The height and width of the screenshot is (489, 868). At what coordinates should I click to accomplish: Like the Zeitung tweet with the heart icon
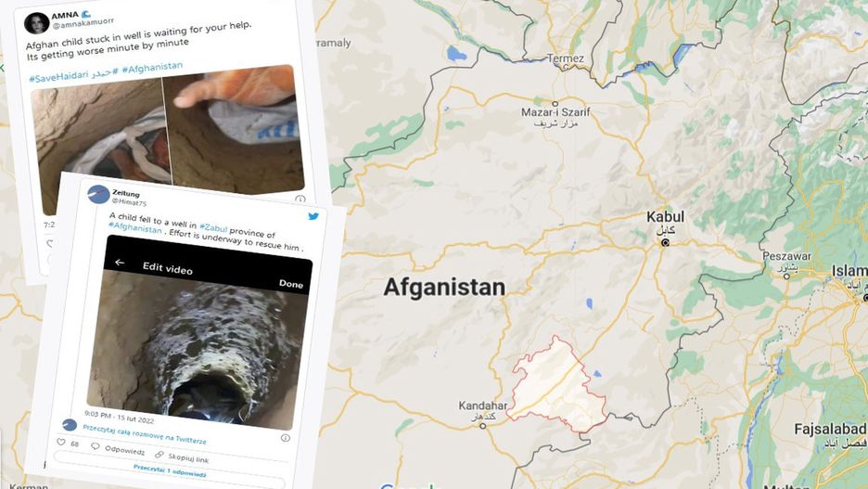(x=61, y=442)
